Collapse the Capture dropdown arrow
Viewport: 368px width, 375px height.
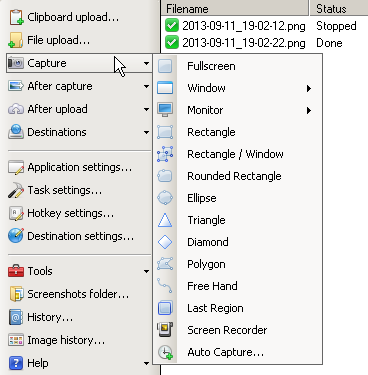pos(146,63)
